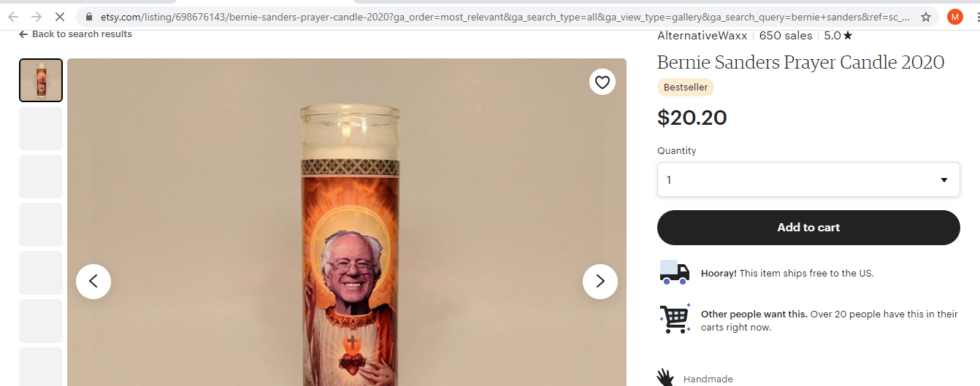The height and width of the screenshot is (386, 980).
Task: Show next product photo arrow
Action: tap(600, 281)
